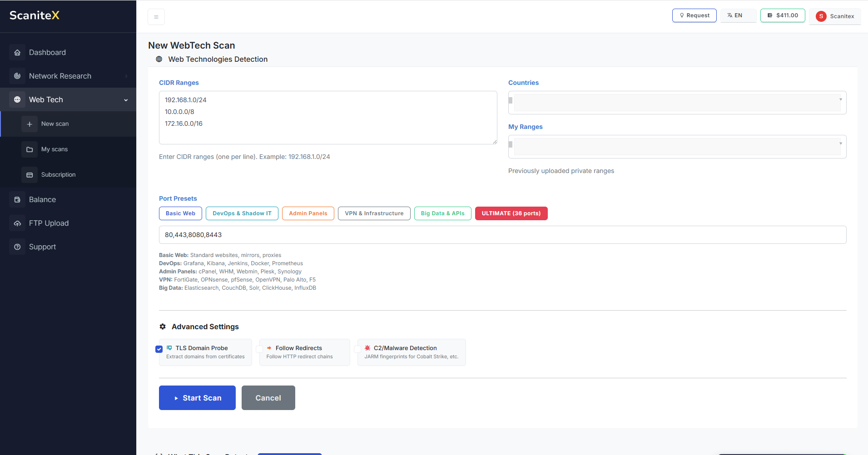This screenshot has height=455, width=868.
Task: Click the Dashboard home icon
Action: 17,52
